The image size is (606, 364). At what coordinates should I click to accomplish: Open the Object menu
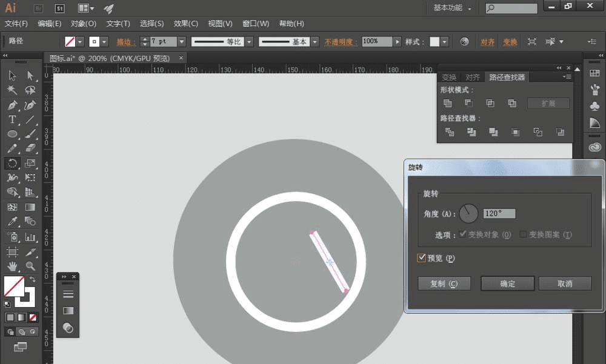tap(84, 24)
